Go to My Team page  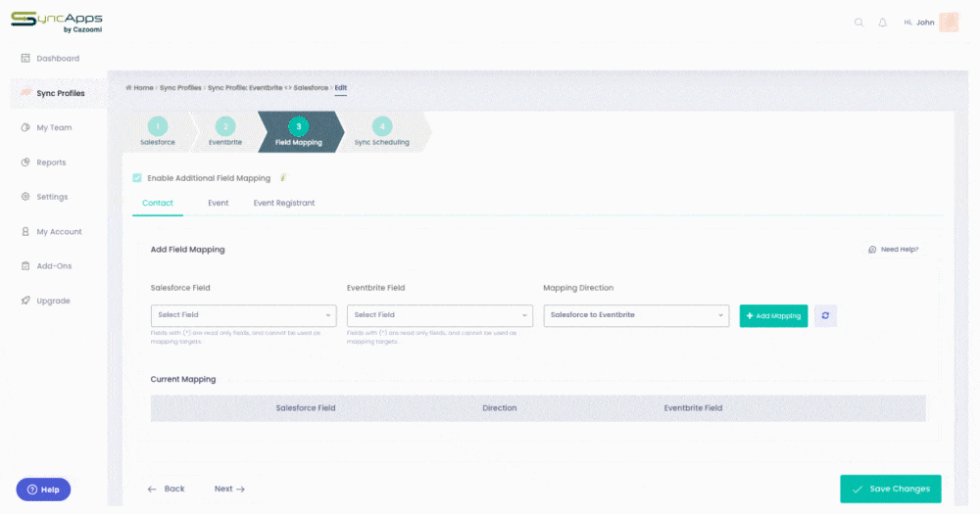(54, 127)
